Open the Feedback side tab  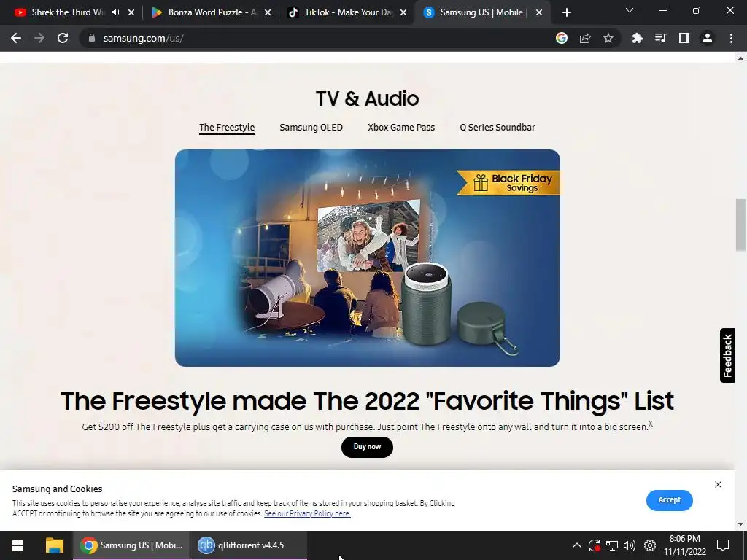[727, 355]
